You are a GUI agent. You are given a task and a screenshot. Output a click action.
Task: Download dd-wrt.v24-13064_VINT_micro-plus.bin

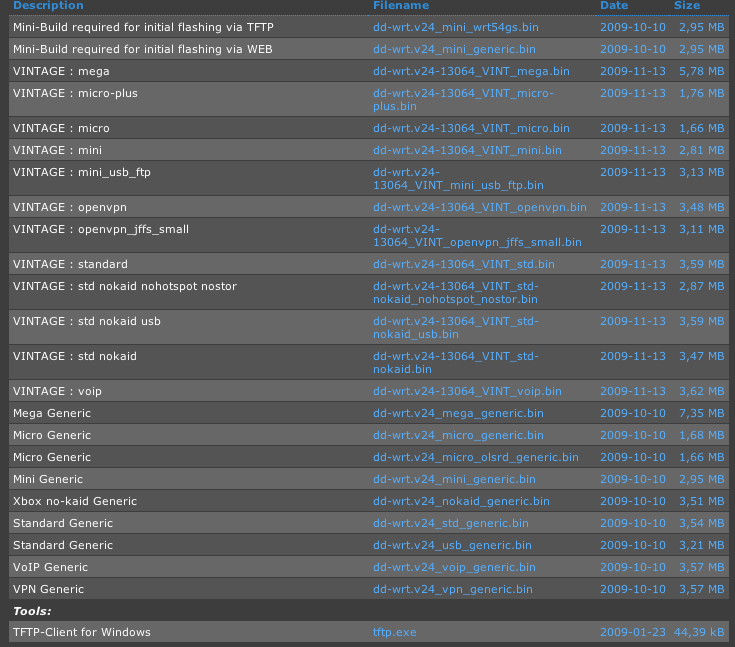pyautogui.click(x=463, y=100)
